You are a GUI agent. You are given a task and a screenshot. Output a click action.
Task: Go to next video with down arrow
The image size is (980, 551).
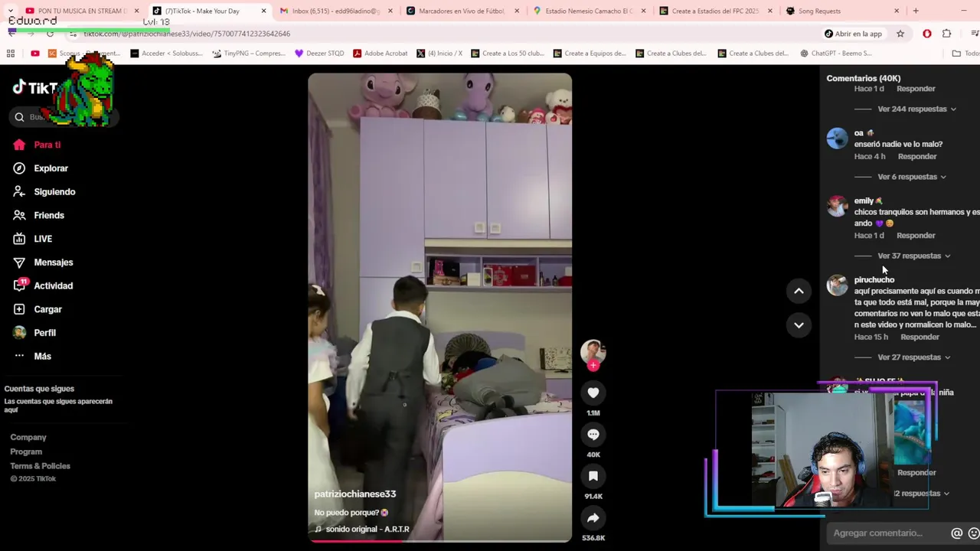coord(799,325)
